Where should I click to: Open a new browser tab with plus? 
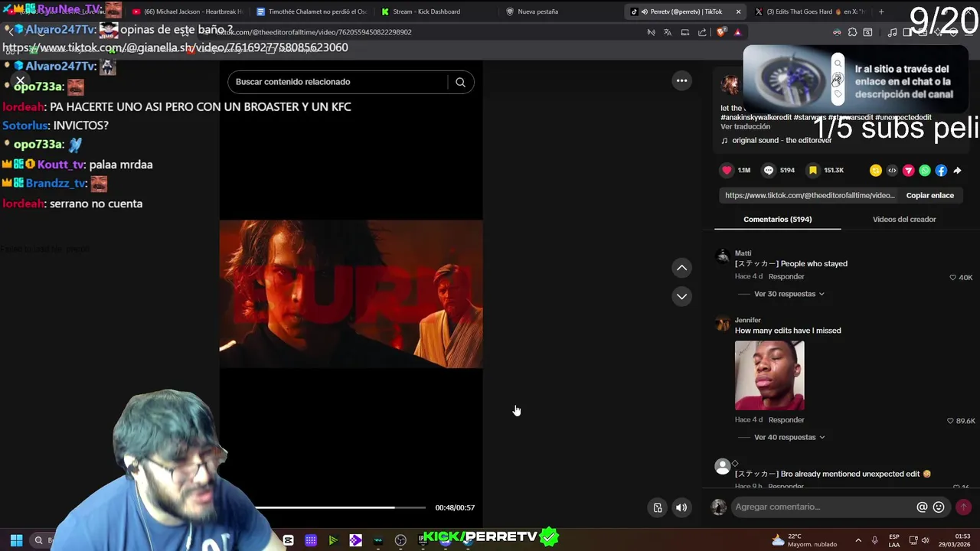point(881,11)
